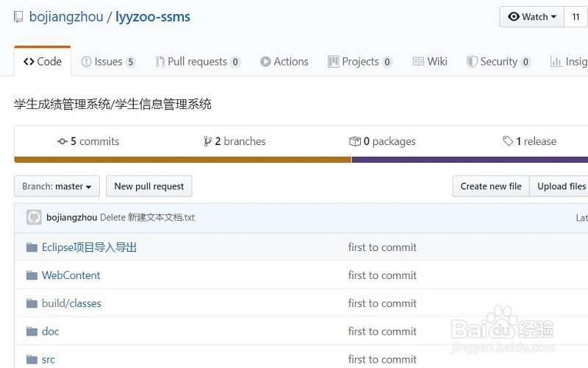Open the Watch dropdown

click(x=534, y=17)
